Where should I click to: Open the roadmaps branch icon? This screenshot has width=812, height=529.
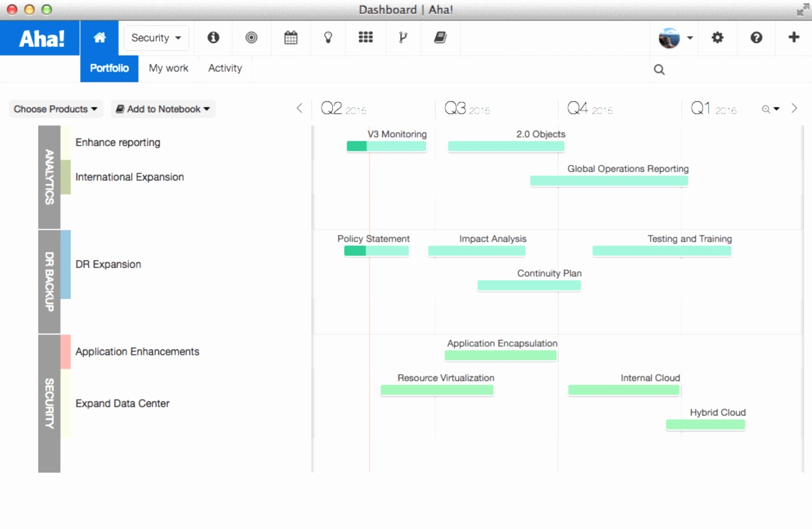(403, 38)
